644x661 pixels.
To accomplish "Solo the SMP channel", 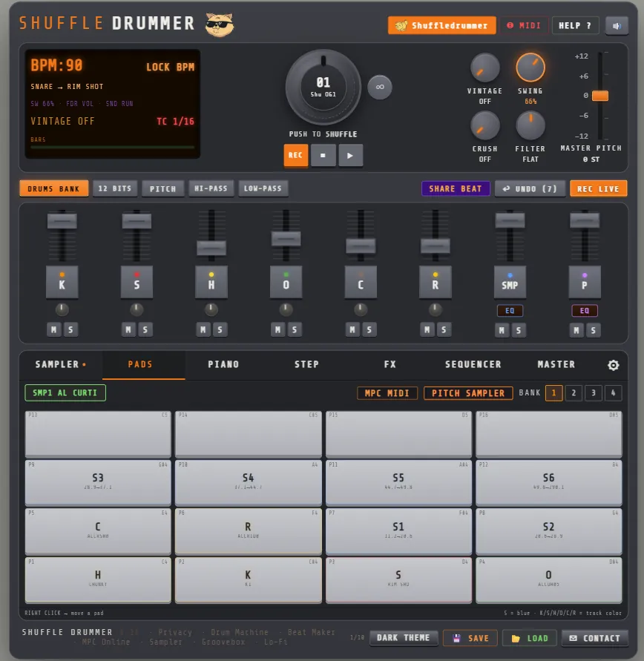I will (519, 331).
